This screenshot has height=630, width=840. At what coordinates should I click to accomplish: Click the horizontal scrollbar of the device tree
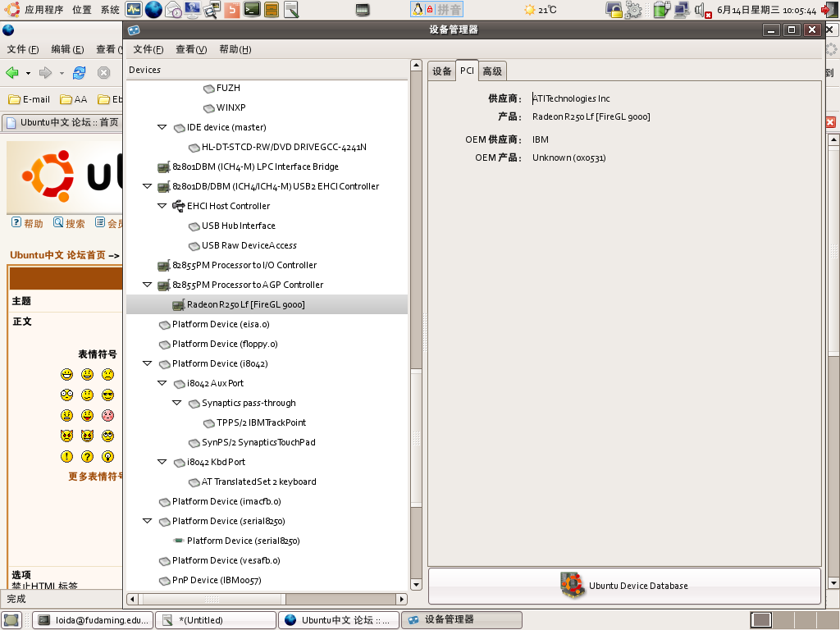pyautogui.click(x=212, y=598)
